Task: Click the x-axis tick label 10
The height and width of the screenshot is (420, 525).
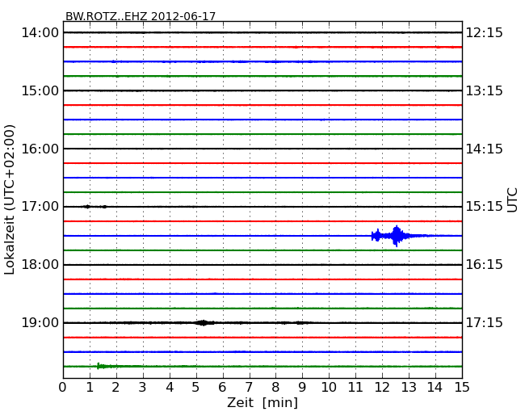Action: coord(329,388)
